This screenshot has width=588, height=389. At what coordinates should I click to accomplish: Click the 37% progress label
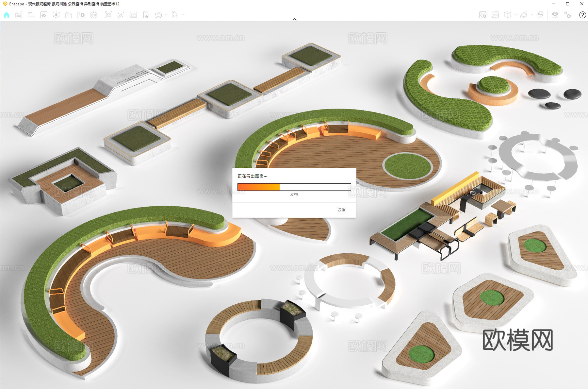pyautogui.click(x=294, y=194)
